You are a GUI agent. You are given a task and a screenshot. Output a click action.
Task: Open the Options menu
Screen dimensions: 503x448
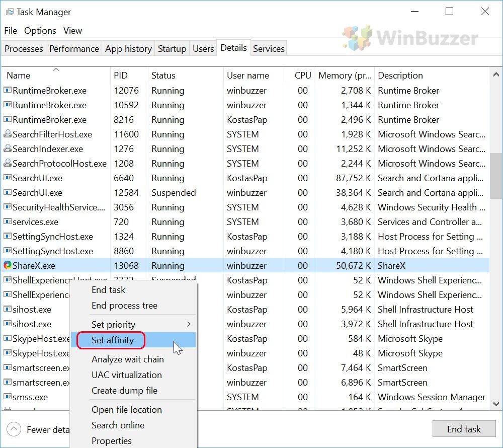point(40,31)
